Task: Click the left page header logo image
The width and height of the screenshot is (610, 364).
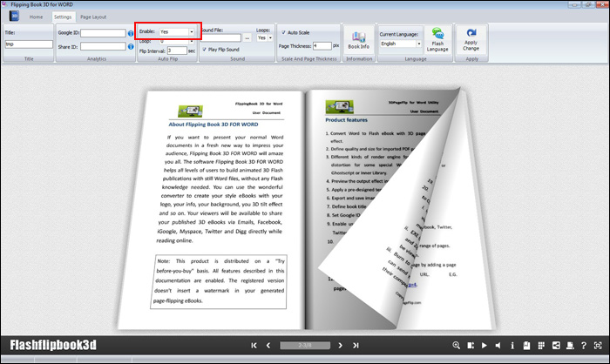Action: point(190,111)
